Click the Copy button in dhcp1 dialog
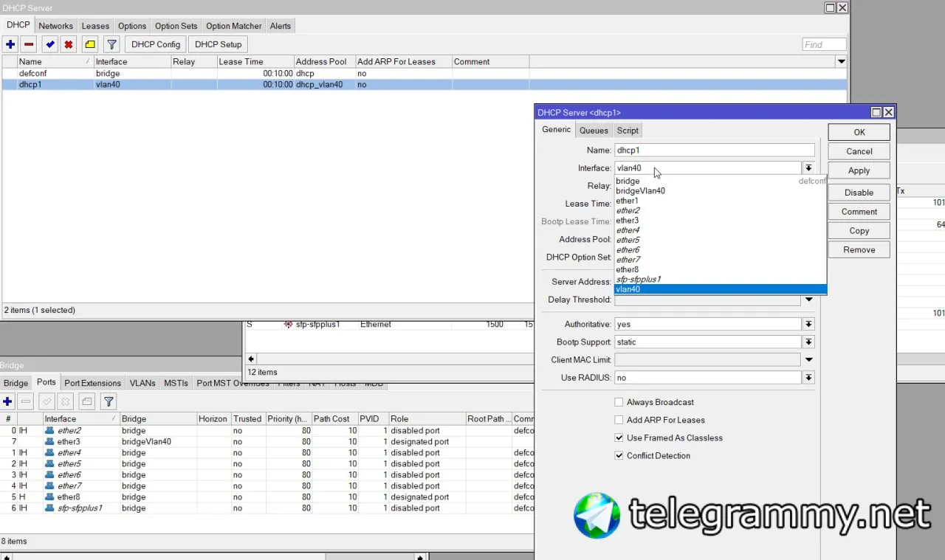Image resolution: width=945 pixels, height=560 pixels. [x=859, y=231]
